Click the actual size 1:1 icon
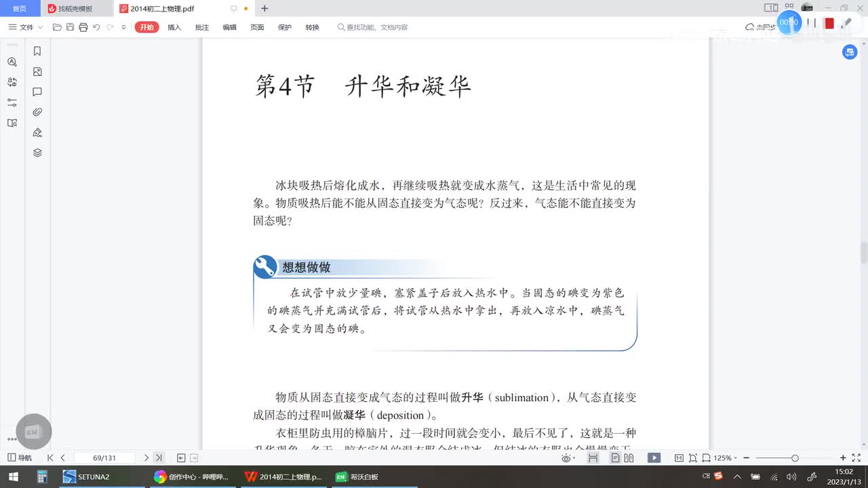The height and width of the screenshot is (488, 868). 679,458
